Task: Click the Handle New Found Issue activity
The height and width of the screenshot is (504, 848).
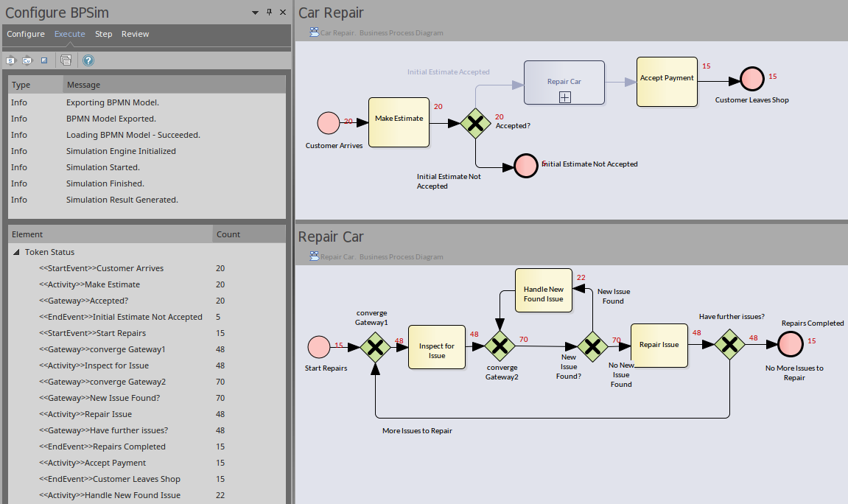Action: click(543, 290)
